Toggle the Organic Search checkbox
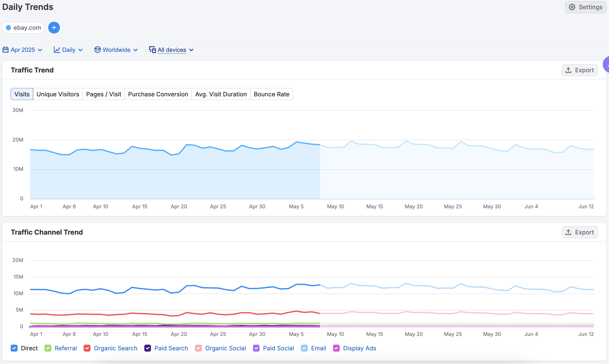609x364 pixels. pos(87,348)
